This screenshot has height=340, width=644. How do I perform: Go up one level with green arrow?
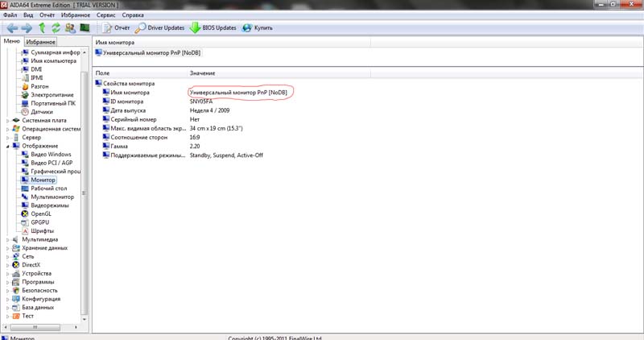point(42,28)
